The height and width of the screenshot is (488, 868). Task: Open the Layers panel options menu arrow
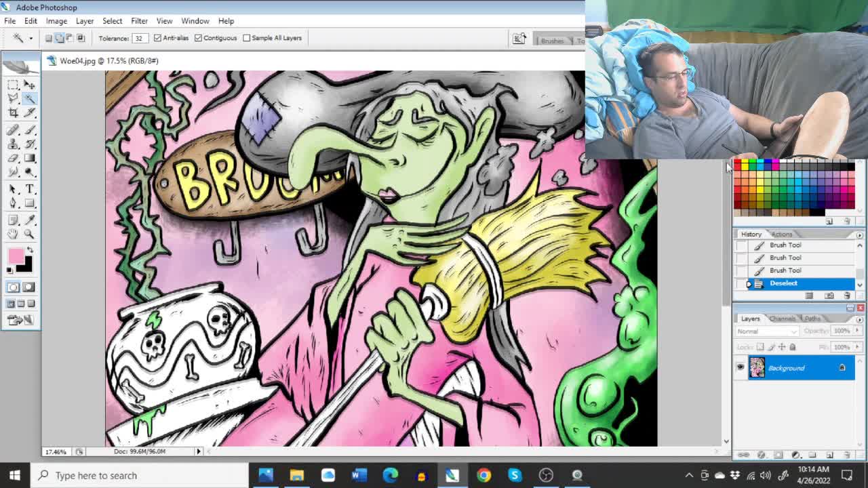860,319
